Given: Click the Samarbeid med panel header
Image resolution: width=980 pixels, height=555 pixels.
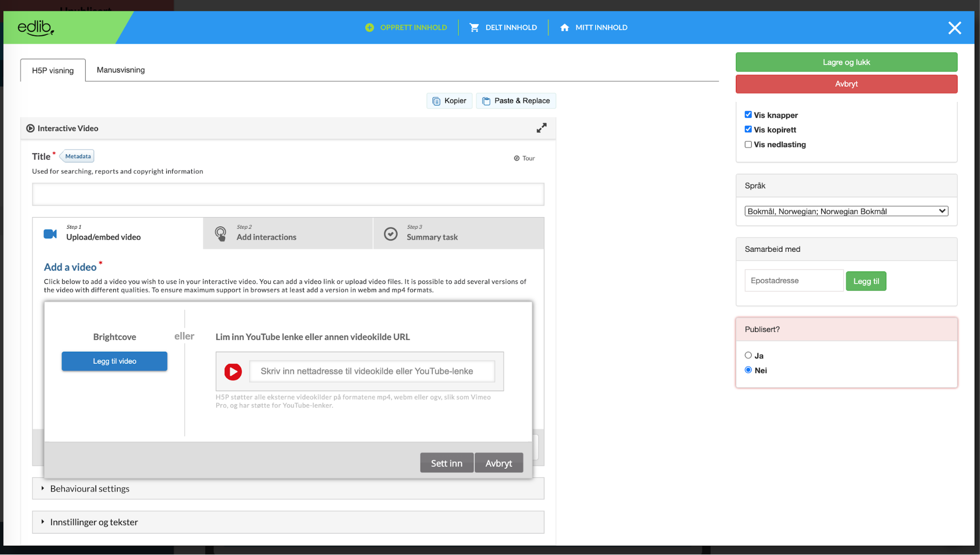Looking at the screenshot, I should 846,249.
